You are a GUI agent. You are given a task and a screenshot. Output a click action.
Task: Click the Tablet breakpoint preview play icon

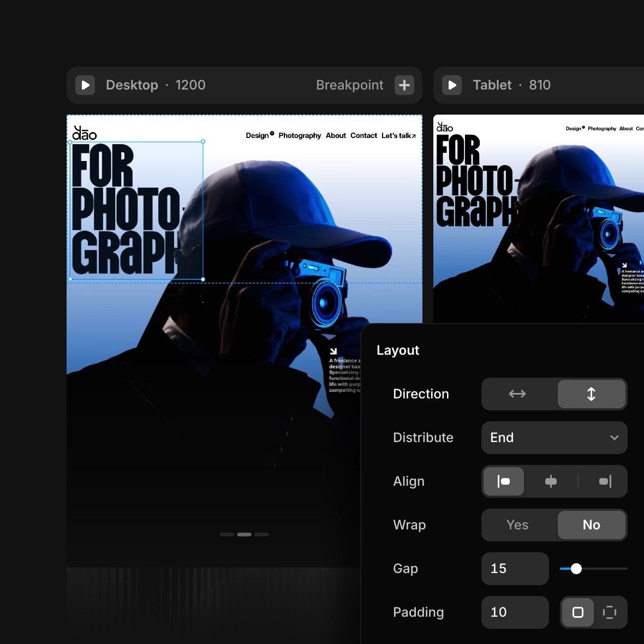tap(452, 85)
